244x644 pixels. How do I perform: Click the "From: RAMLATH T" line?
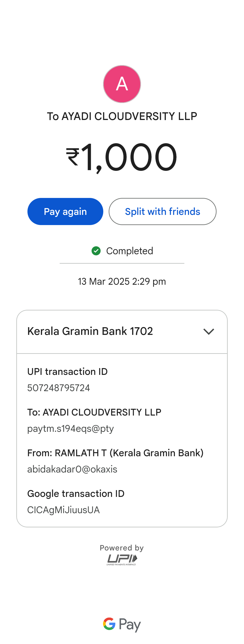(115, 453)
